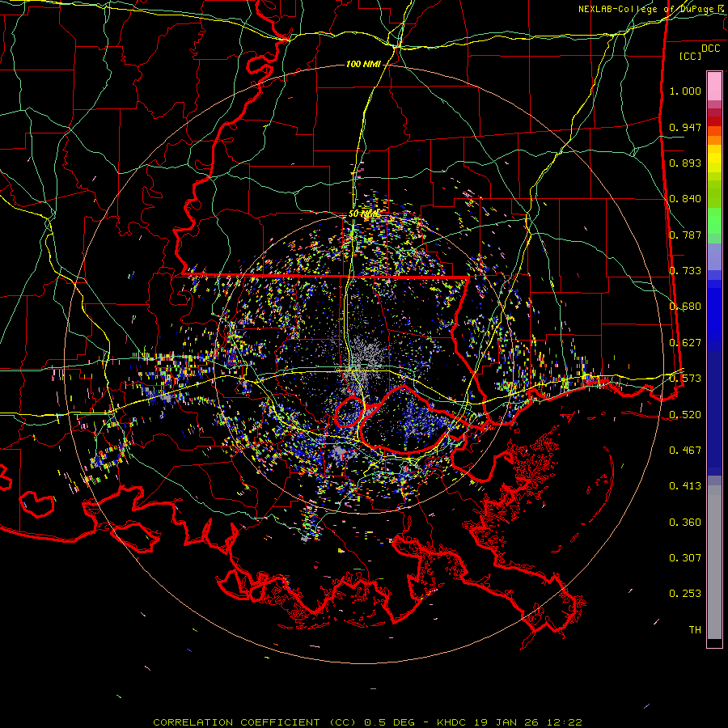Click the 0.840 legend value
The height and width of the screenshot is (728, 728).
(685, 199)
